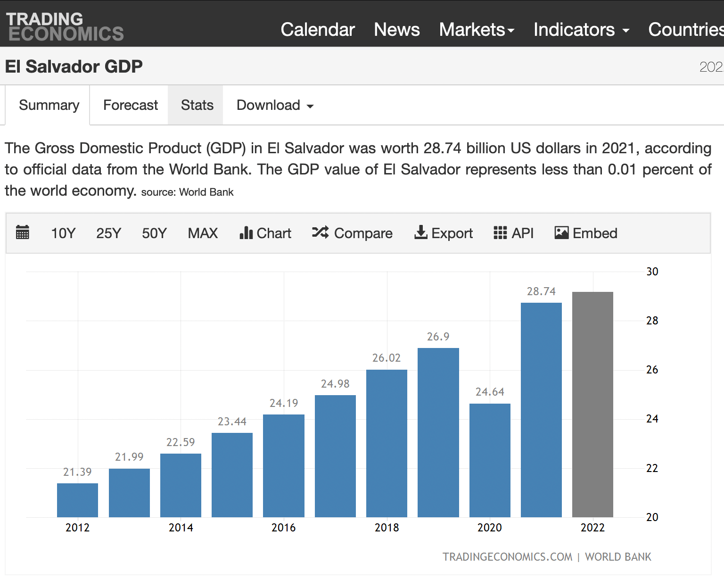Expand the Indicators dropdown menu
Image resolution: width=724 pixels, height=588 pixels.
[x=582, y=30]
